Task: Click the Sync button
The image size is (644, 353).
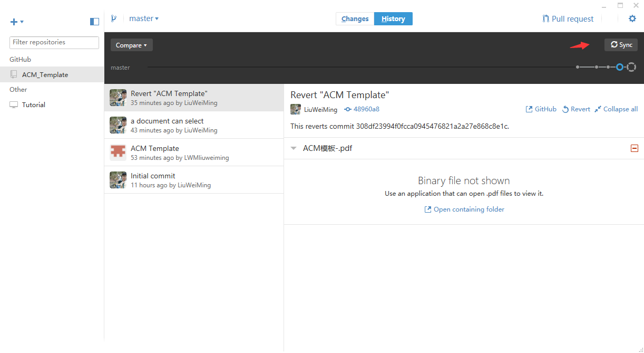Action: [621, 45]
